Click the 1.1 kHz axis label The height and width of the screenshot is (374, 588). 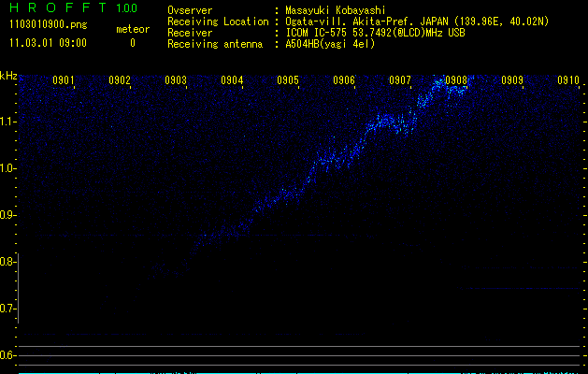(7, 122)
